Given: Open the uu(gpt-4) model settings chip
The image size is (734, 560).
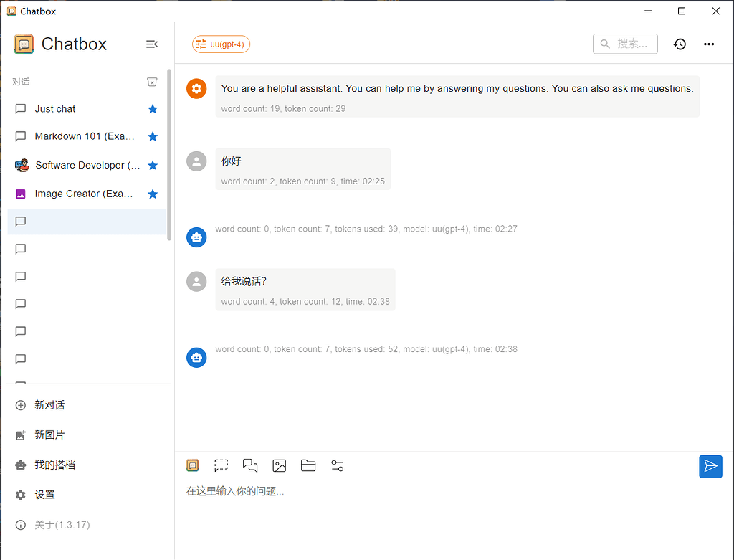Looking at the screenshot, I should click(x=221, y=44).
